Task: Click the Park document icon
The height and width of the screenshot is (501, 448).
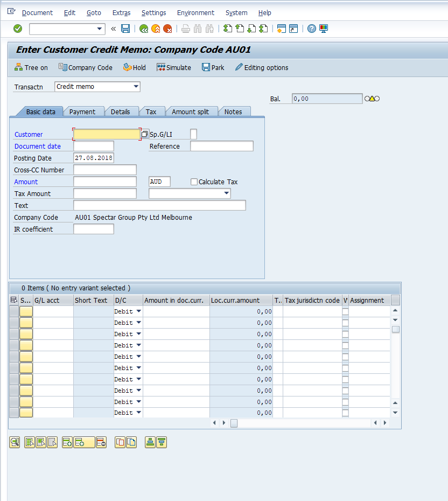Action: [213, 67]
